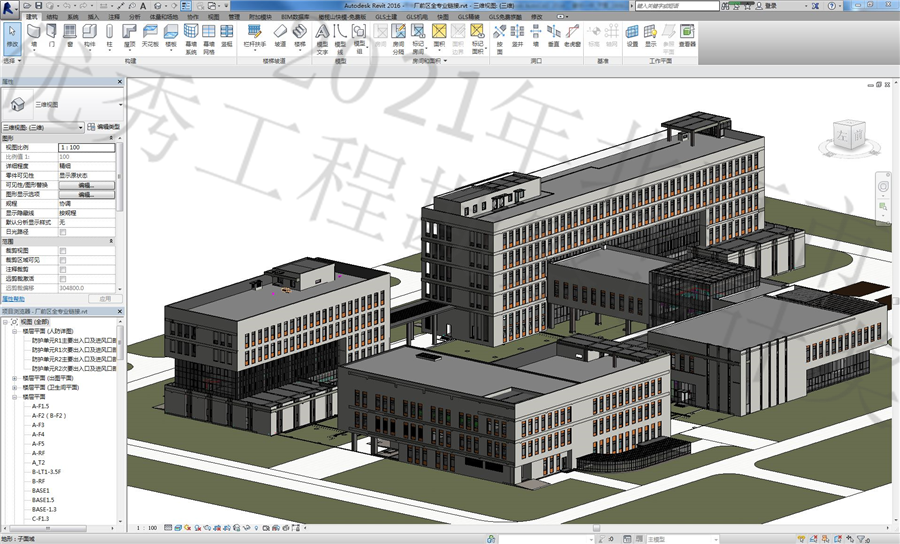The height and width of the screenshot is (544, 900).
Task: Click the View Scale 1:100 field
Action: 87,147
